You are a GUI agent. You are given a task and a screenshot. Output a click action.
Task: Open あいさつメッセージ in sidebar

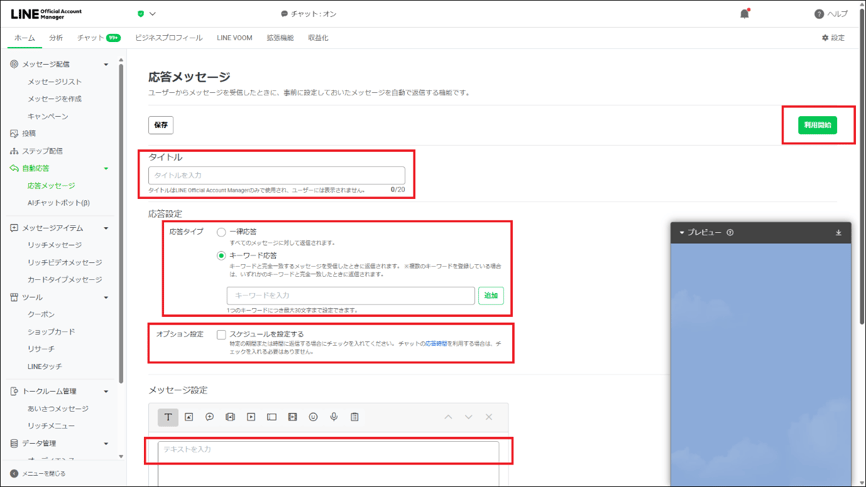point(58,409)
